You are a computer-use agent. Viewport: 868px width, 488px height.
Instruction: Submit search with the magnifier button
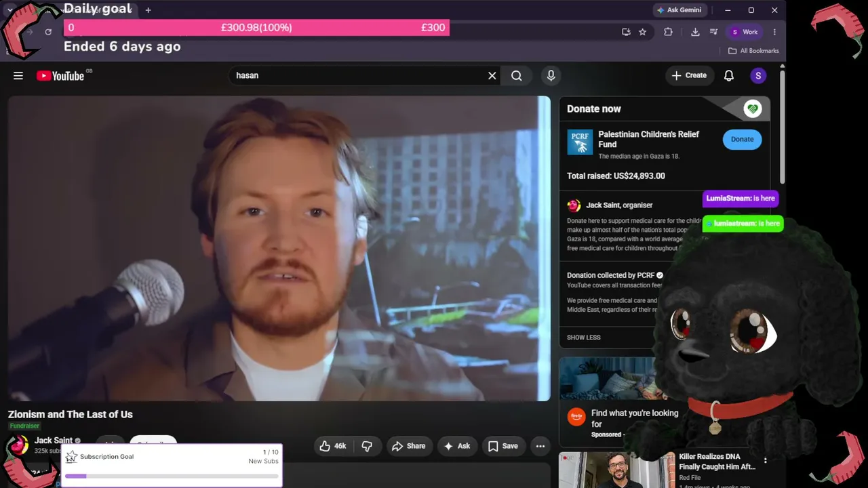click(517, 76)
